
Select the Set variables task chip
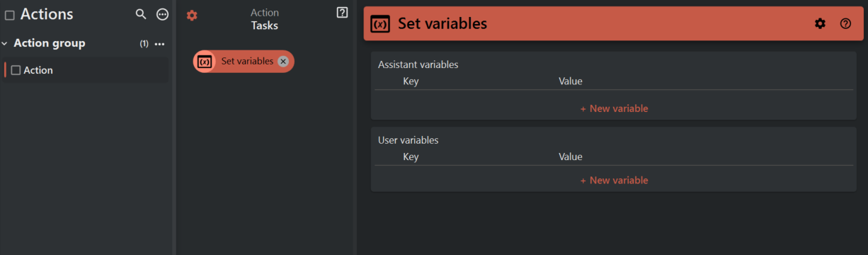(244, 62)
